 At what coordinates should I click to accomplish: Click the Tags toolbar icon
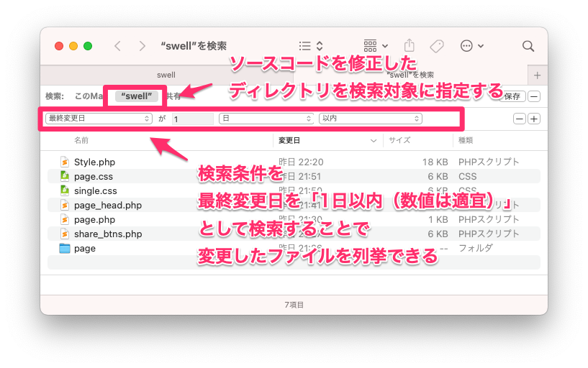[x=437, y=46]
